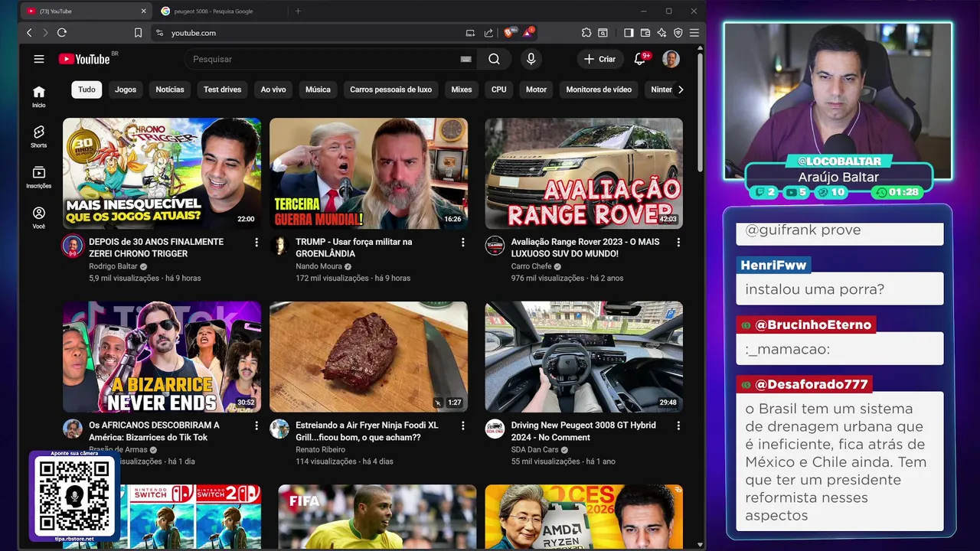
Task: Play the Range Rover video thumbnail
Action: tap(583, 173)
